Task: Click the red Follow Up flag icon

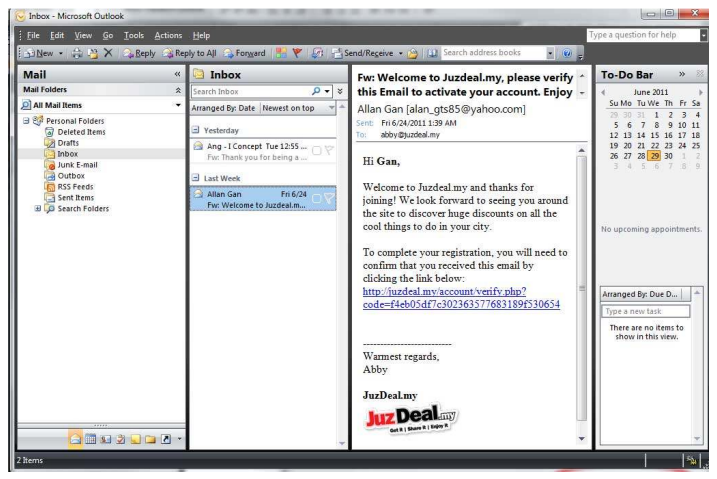Action: (297, 53)
